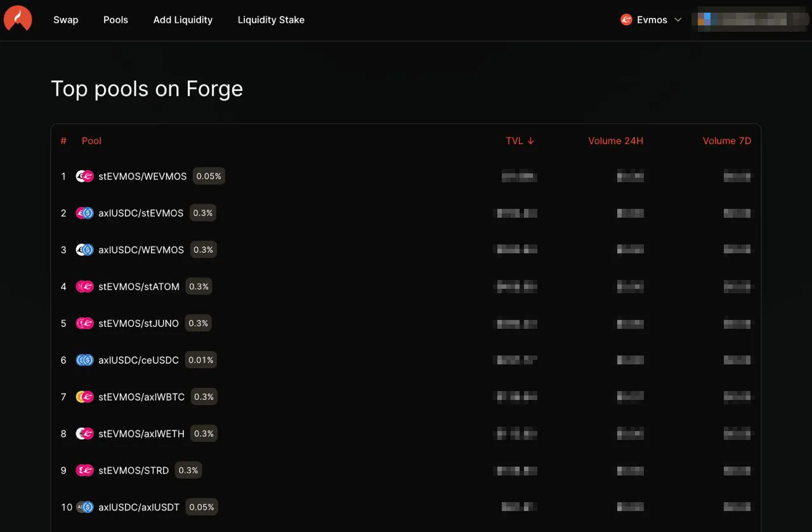The height and width of the screenshot is (532, 812).
Task: Click the stEVMOS/axlWBTC token pair icon
Action: point(84,397)
